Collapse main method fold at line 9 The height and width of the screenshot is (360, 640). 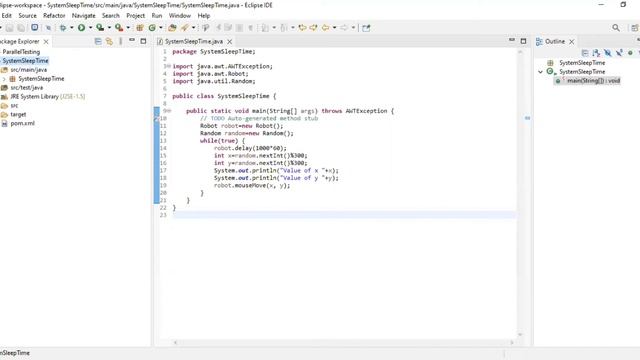[169, 111]
